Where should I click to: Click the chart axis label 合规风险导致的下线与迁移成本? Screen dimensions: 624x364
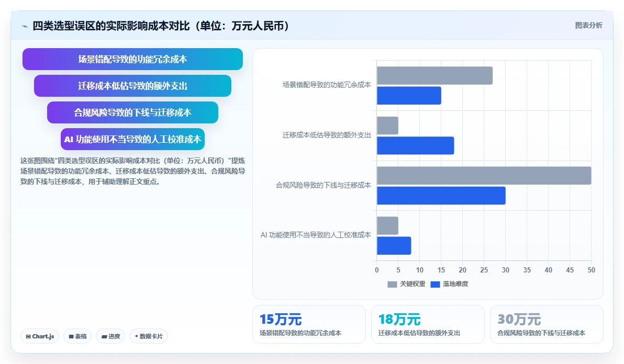(324, 185)
